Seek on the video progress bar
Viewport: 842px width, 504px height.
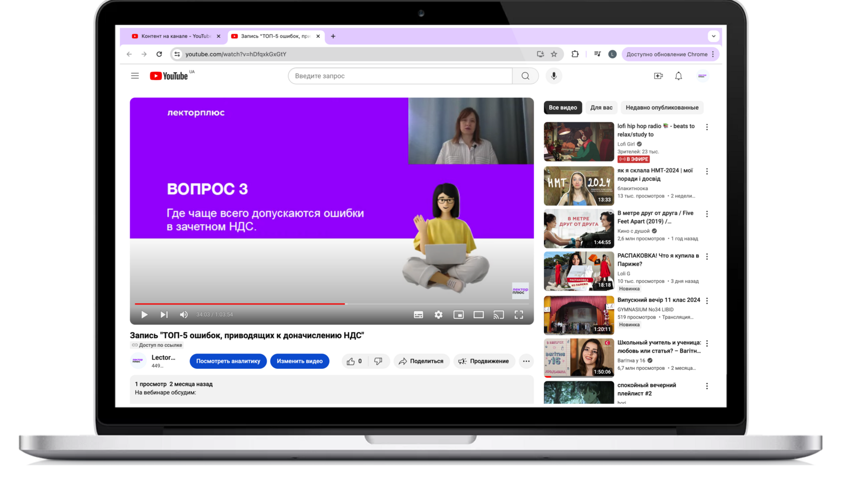click(331, 304)
